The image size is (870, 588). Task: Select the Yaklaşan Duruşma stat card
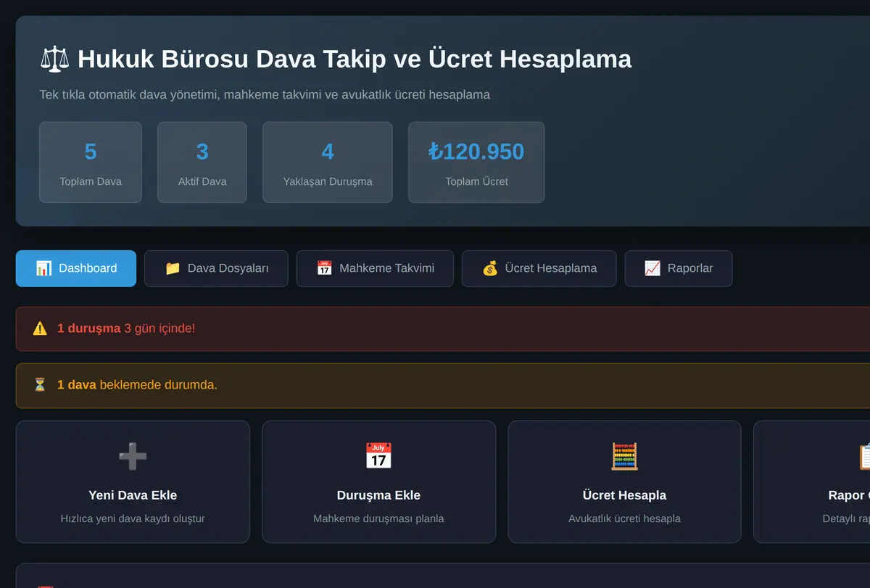coord(328,162)
